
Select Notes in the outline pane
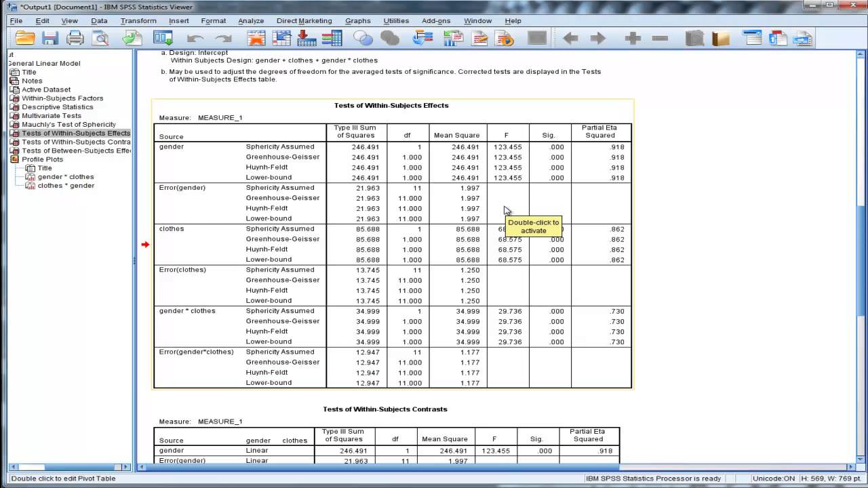coord(32,81)
